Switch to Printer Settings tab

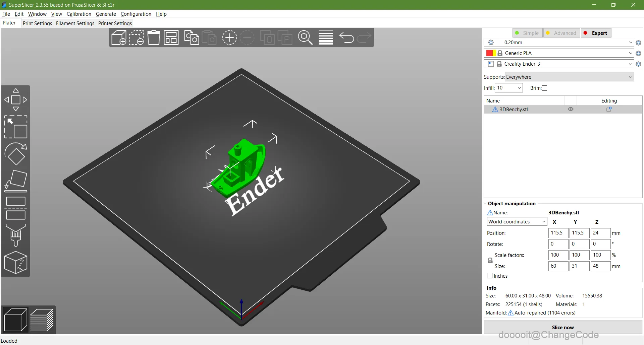click(x=115, y=23)
